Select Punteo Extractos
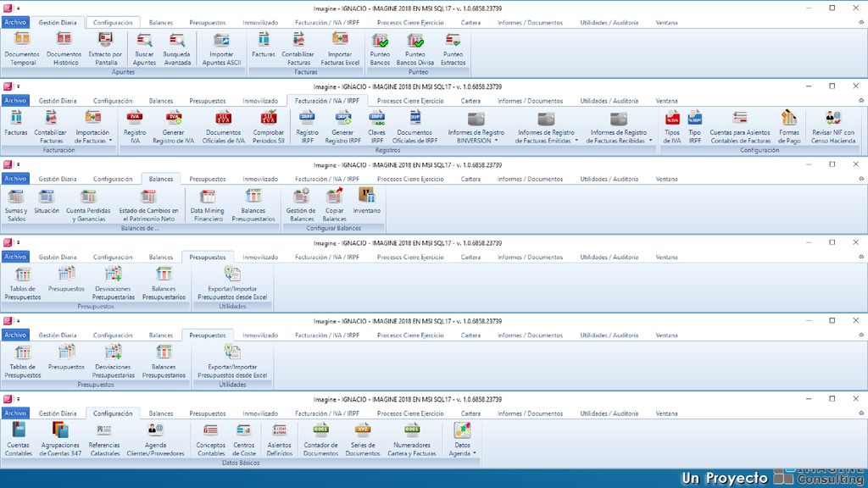868x488 pixels. pos(453,48)
